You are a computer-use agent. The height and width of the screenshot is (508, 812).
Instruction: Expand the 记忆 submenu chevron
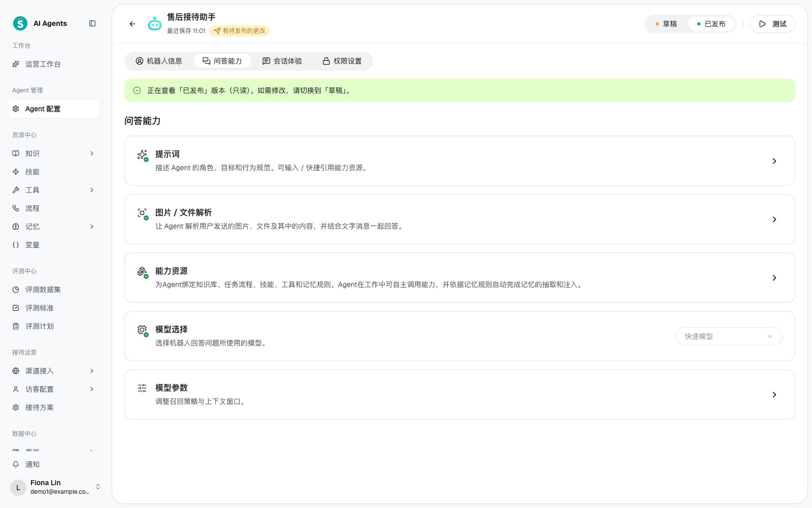92,227
